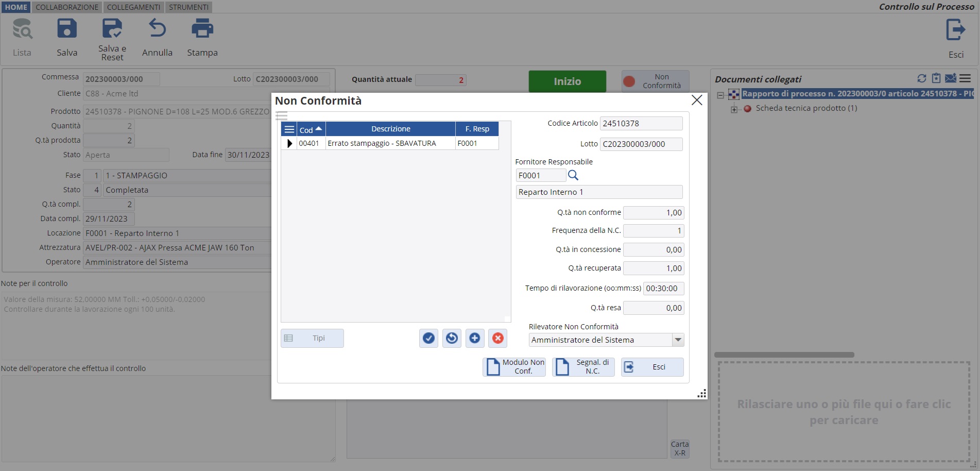
Task: Click the Annulla undo icon
Action: pyautogui.click(x=157, y=29)
